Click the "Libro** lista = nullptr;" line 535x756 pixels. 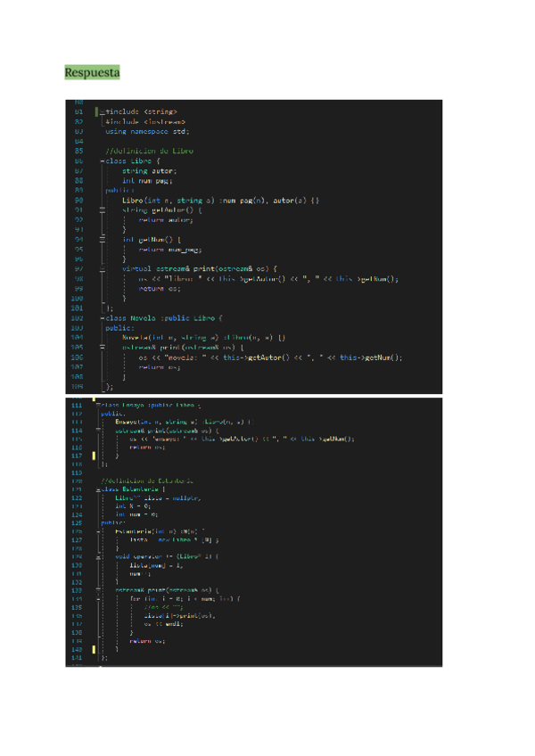[x=158, y=497]
